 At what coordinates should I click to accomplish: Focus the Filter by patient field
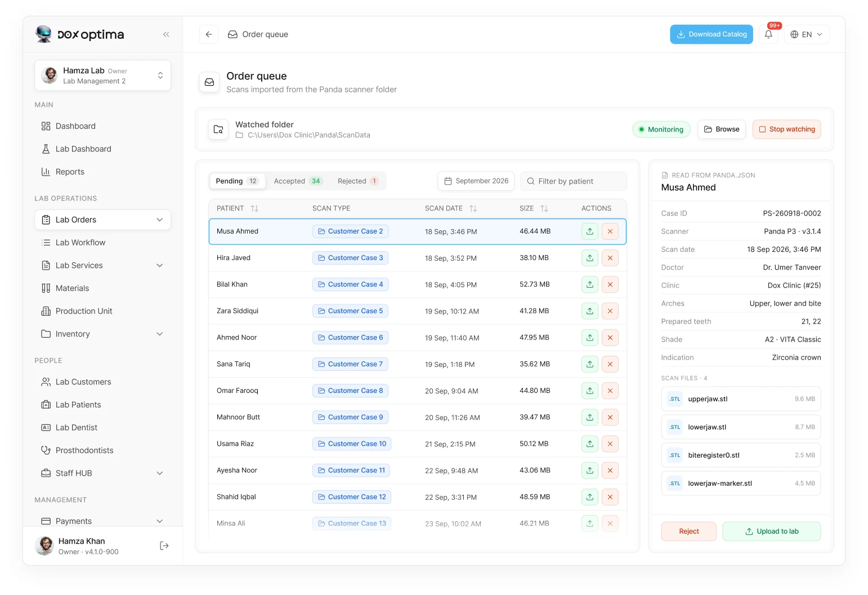click(x=574, y=181)
